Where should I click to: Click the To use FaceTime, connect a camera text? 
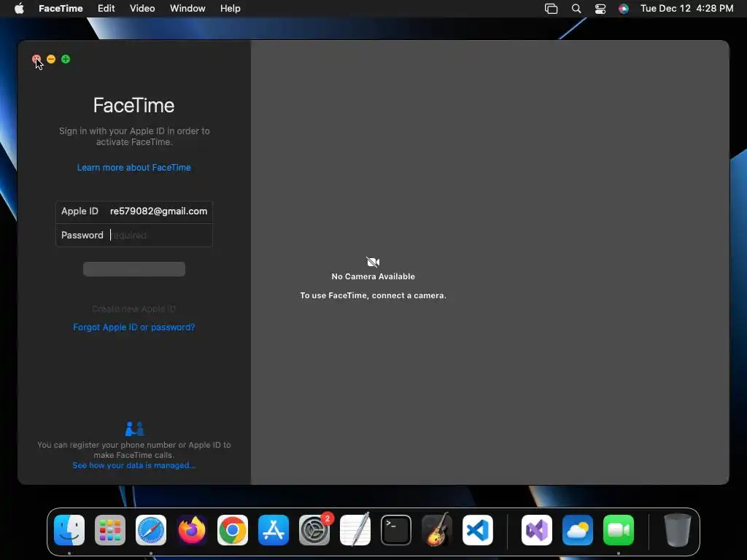[x=373, y=295]
